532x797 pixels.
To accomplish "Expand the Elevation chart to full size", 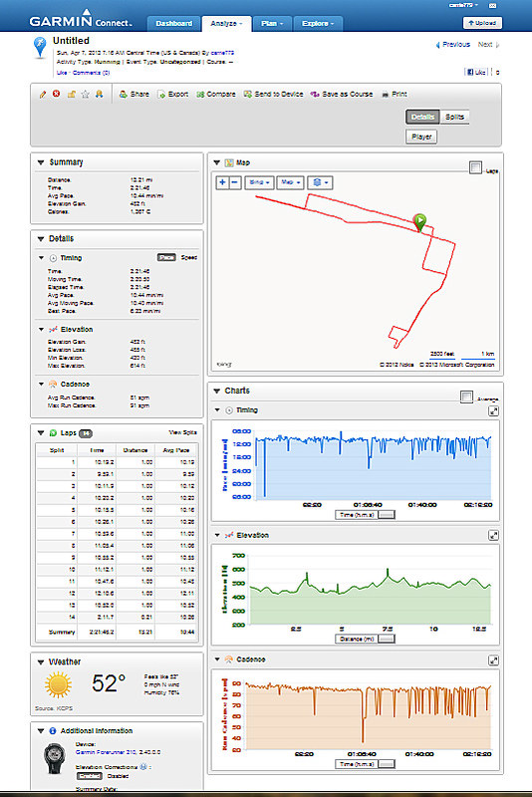I will click(493, 535).
